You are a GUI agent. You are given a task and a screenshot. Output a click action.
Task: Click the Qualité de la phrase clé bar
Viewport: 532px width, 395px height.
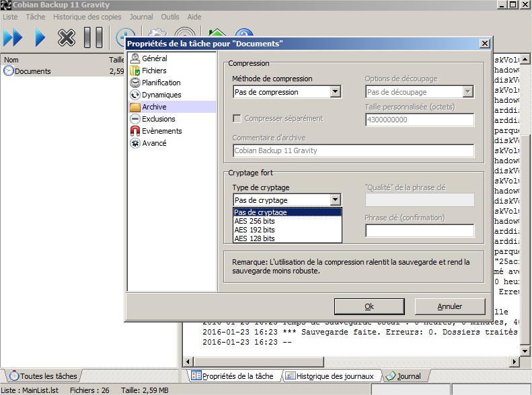pyautogui.click(x=420, y=200)
